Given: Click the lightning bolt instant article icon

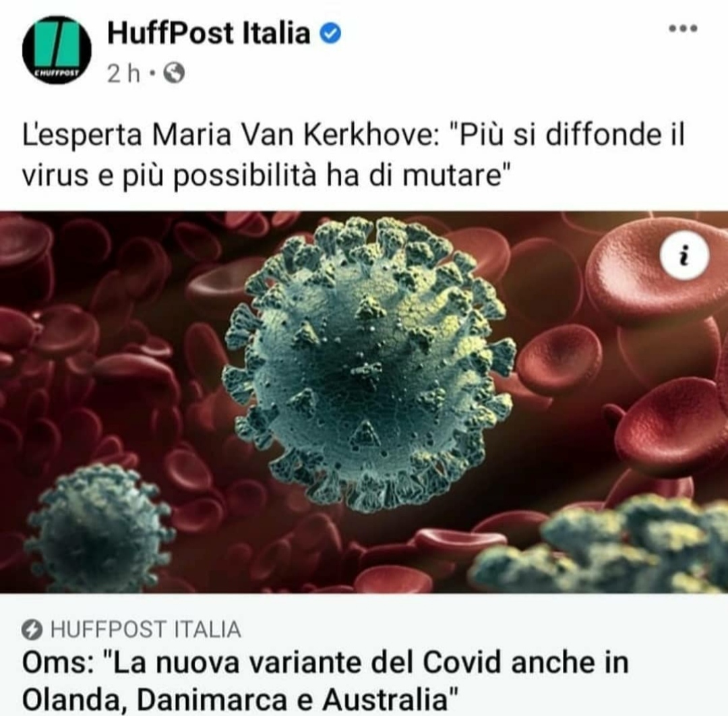Looking at the screenshot, I should (x=32, y=630).
